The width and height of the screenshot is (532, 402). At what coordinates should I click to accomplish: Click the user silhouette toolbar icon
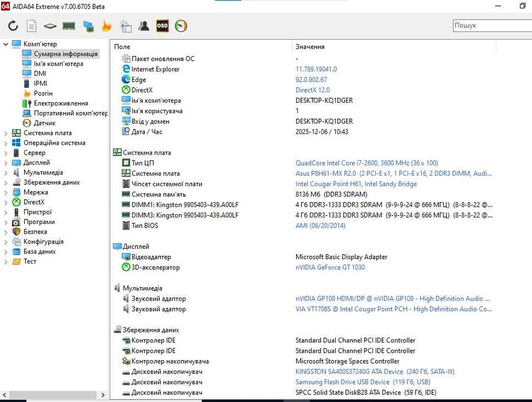pos(144,26)
